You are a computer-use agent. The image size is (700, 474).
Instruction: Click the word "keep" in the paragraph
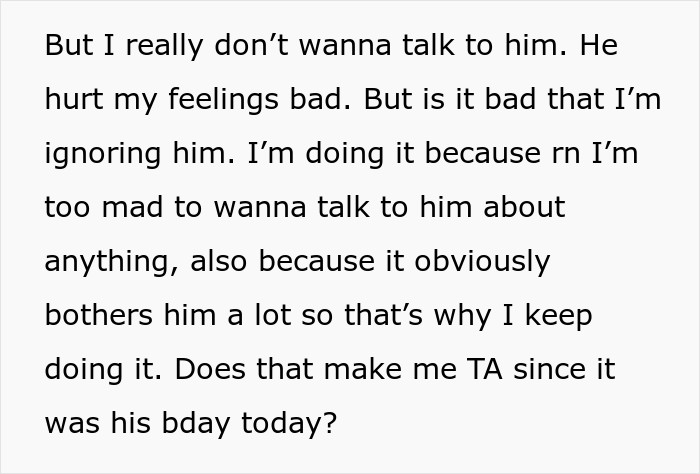[557, 316]
